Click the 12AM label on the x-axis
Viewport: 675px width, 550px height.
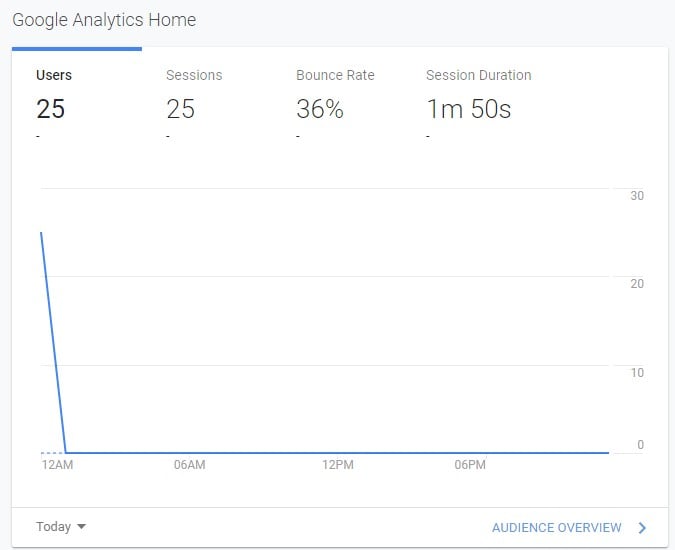click(x=57, y=466)
